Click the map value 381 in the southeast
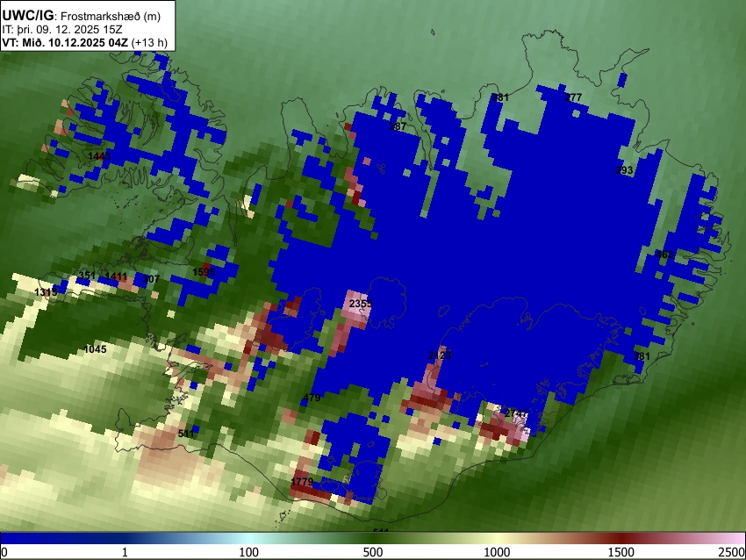The image size is (746, 560). click(x=642, y=355)
